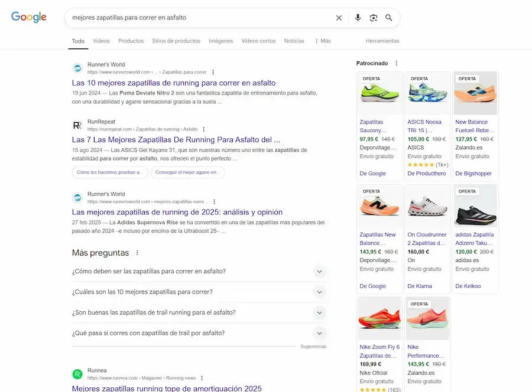
Task: Open 'Mejores zapatillas running tope de amortiguación 2025'
Action: tap(167, 388)
